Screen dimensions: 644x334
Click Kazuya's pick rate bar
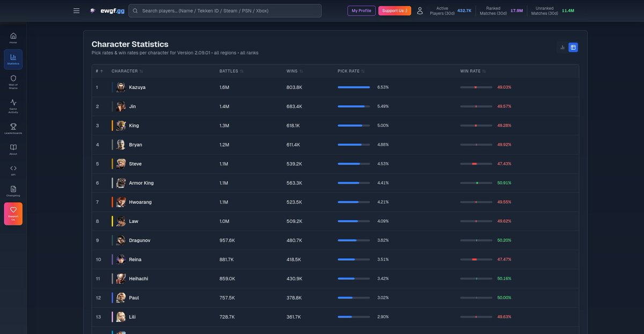354,87
